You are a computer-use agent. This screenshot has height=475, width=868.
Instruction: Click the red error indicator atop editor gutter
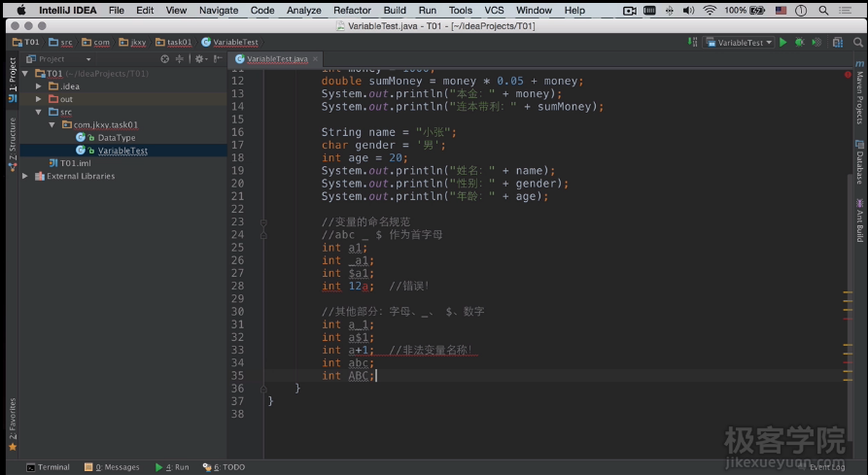pos(847,75)
